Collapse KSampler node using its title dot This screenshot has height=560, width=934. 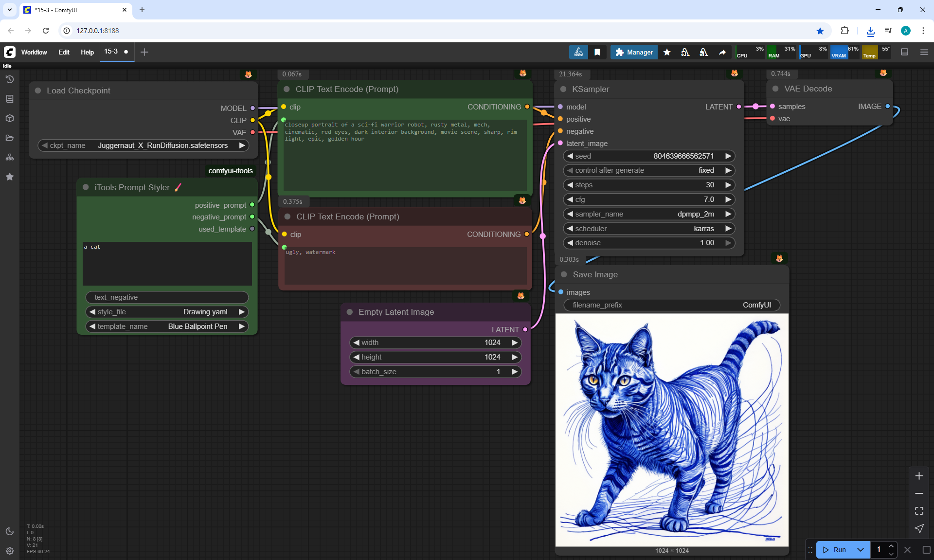(563, 89)
